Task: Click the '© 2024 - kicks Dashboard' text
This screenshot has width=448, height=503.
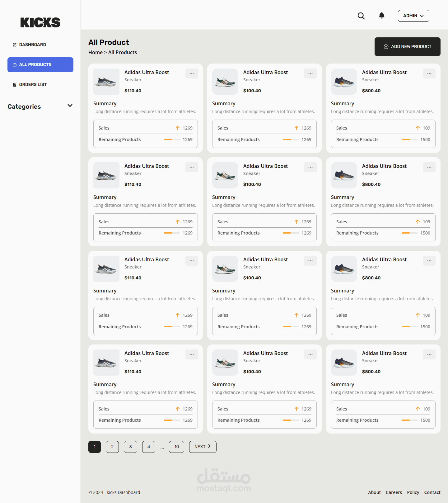Action: [114, 492]
